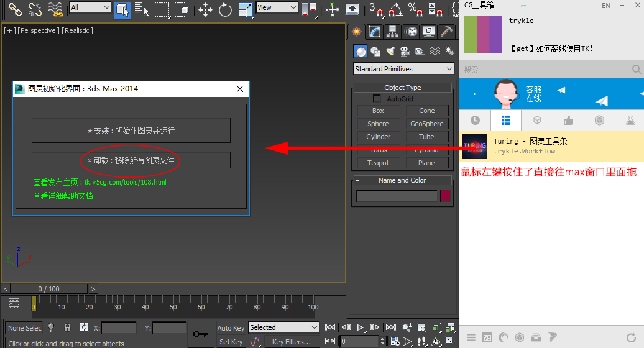Click the object name input field
This screenshot has width=644, height=348.
click(397, 196)
